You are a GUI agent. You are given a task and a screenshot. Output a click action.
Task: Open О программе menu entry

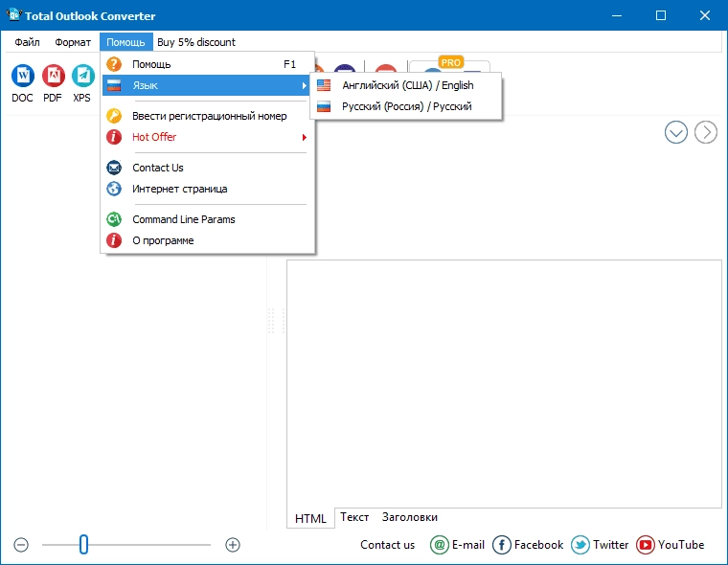point(206,240)
